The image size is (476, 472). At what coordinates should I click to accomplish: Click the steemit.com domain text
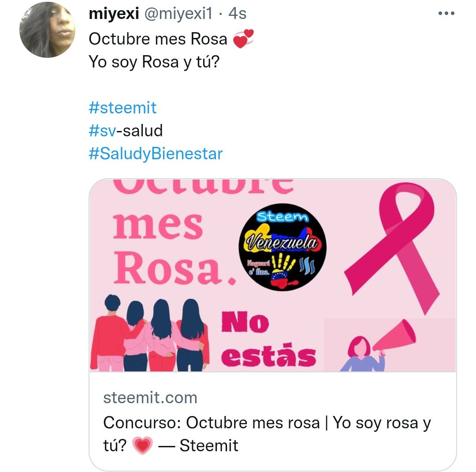150,397
